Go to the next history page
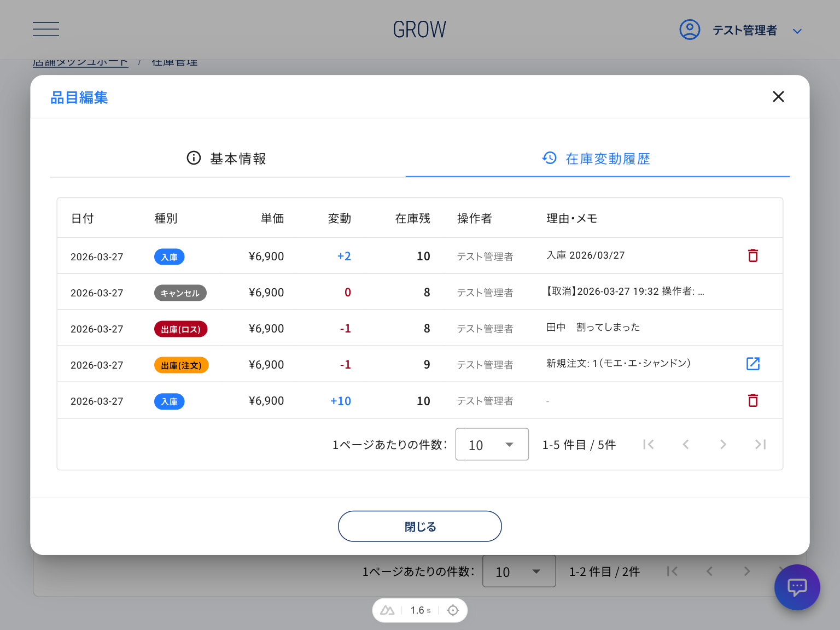 click(723, 445)
